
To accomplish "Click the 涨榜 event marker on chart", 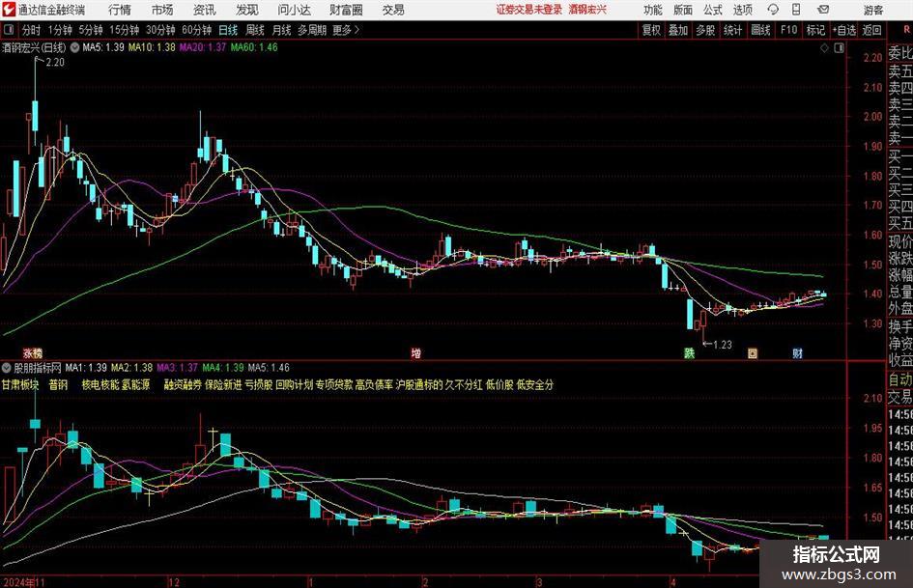I will pos(33,353).
